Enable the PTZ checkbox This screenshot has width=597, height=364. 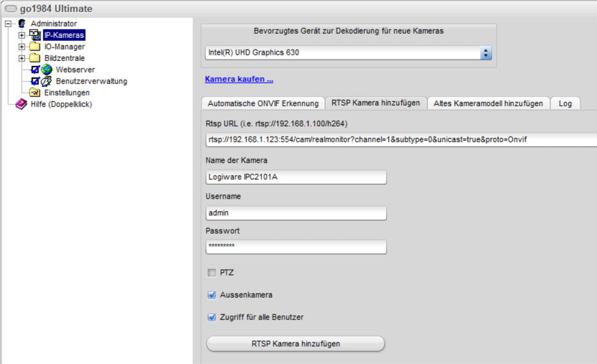coord(211,273)
